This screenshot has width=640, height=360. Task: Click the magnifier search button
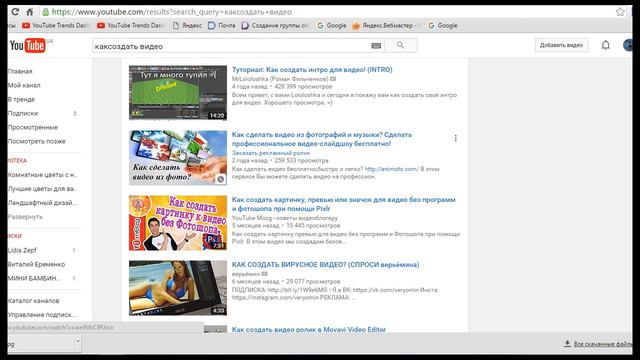point(400,45)
